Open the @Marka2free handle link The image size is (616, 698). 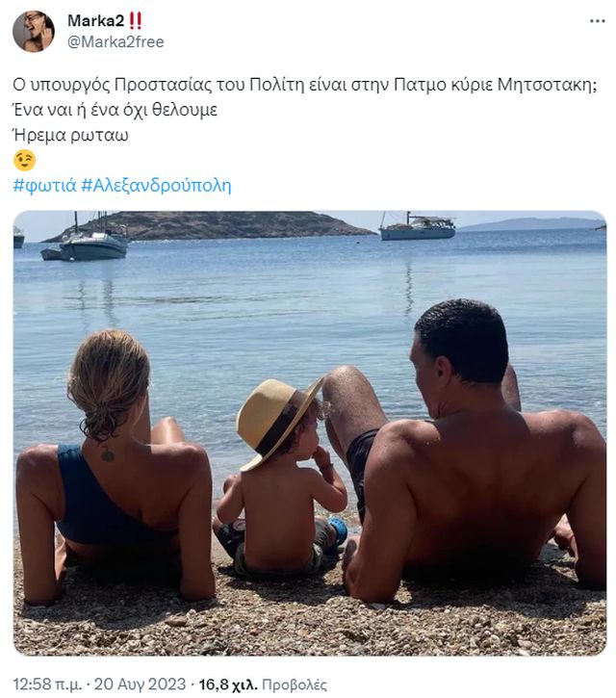(115, 41)
